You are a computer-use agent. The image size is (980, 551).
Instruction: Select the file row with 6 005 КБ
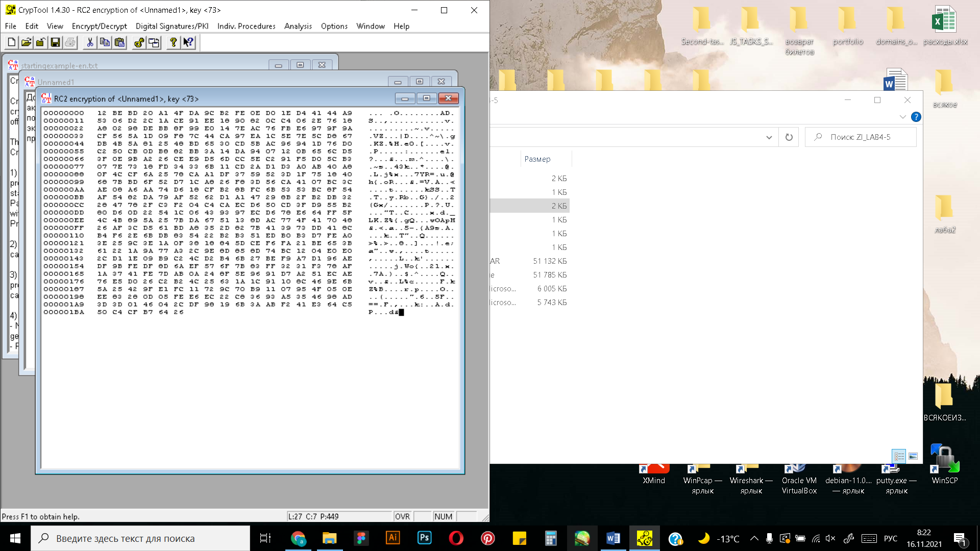click(x=530, y=289)
